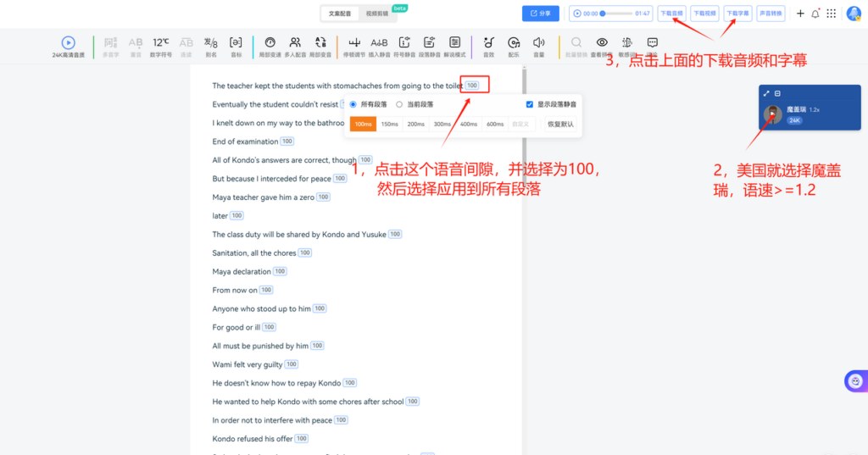
Task: Click the 自定义 custom pause field
Action: [x=521, y=124]
